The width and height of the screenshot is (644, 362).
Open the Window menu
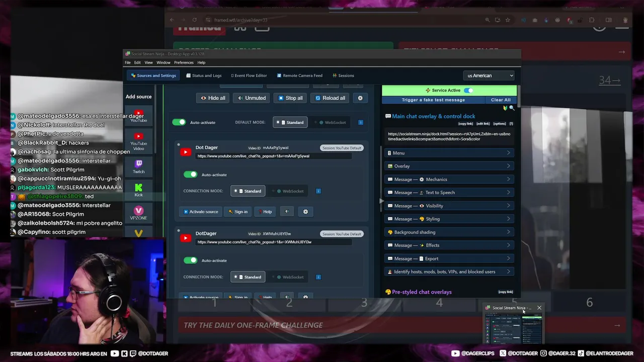pos(164,62)
